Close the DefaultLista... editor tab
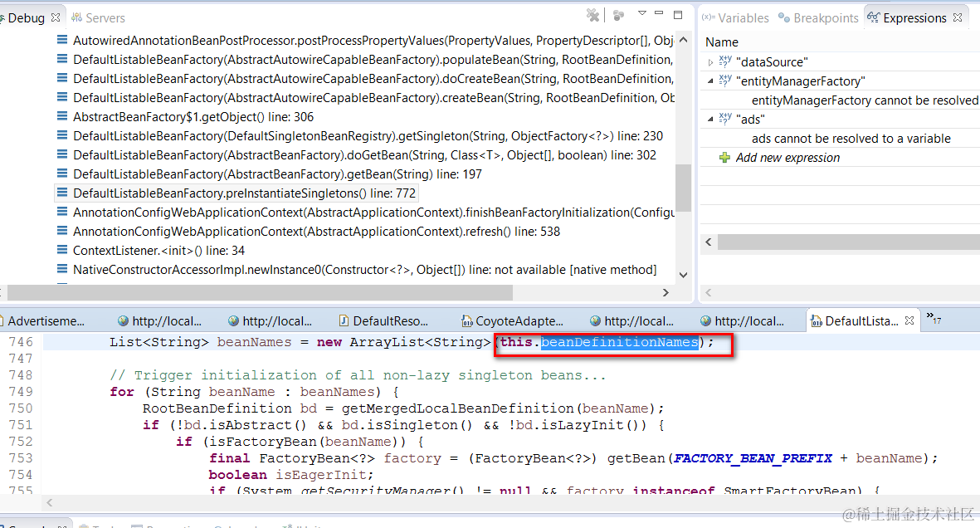This screenshot has width=980, height=528. [909, 320]
